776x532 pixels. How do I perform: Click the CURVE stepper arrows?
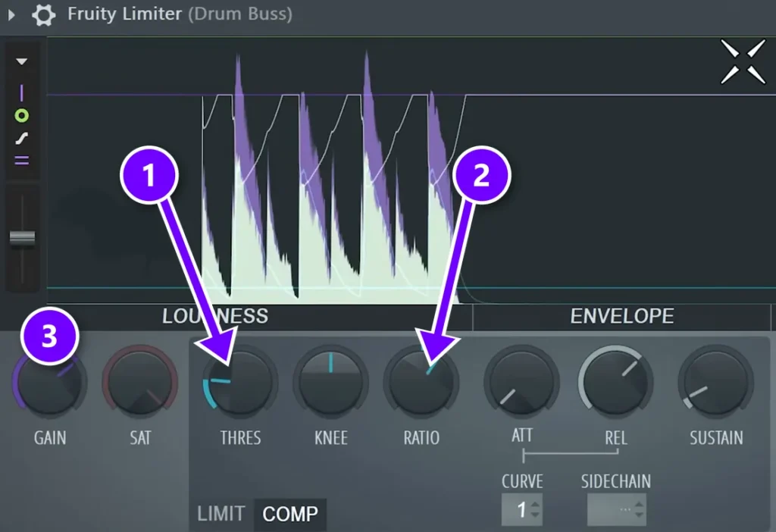click(536, 509)
